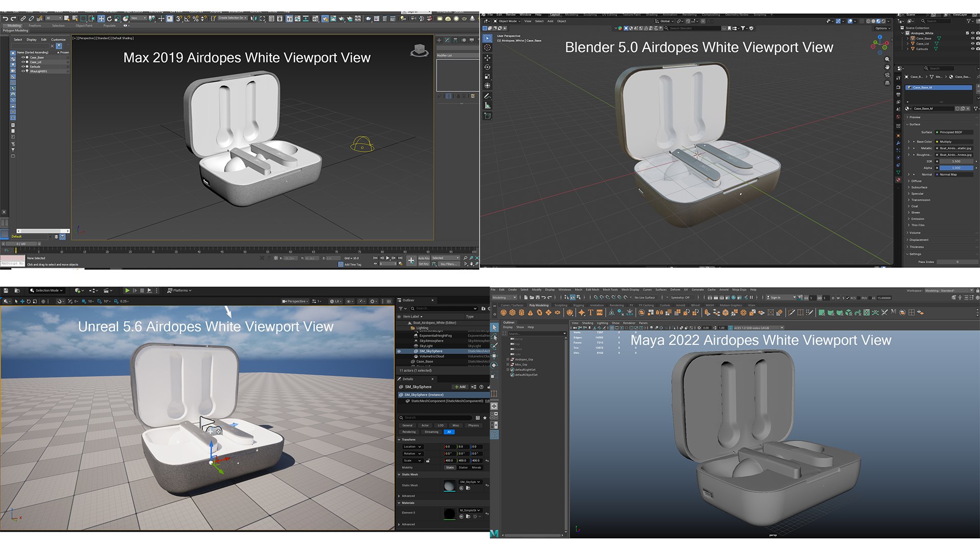The width and height of the screenshot is (980, 551).
Task: Click the text T icon on Maya shelf
Action: coord(591,312)
